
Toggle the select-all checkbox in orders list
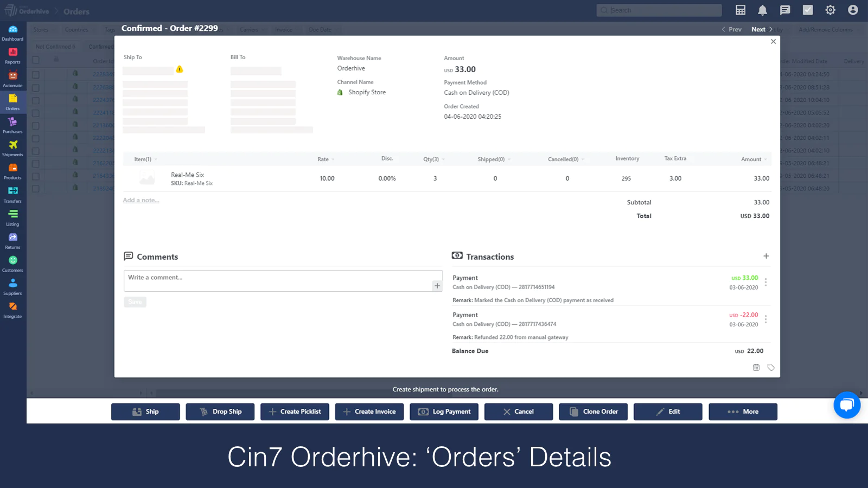point(36,60)
